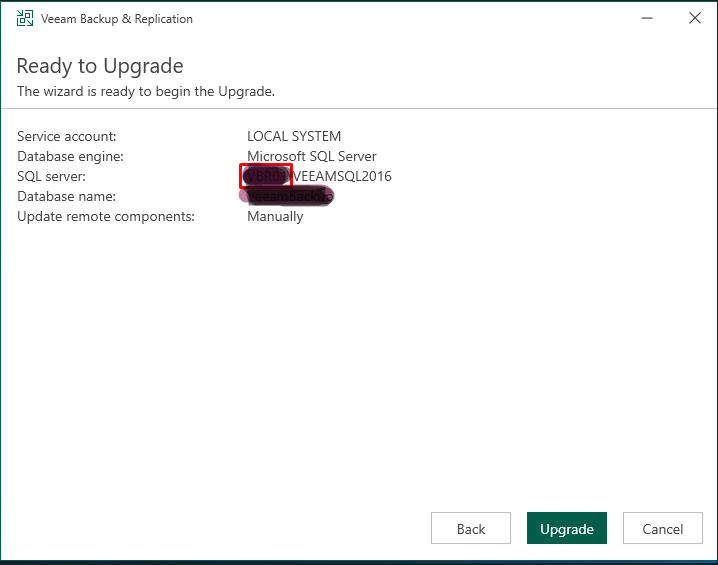
Task: Go Back to the previous wizard step
Action: click(x=471, y=528)
